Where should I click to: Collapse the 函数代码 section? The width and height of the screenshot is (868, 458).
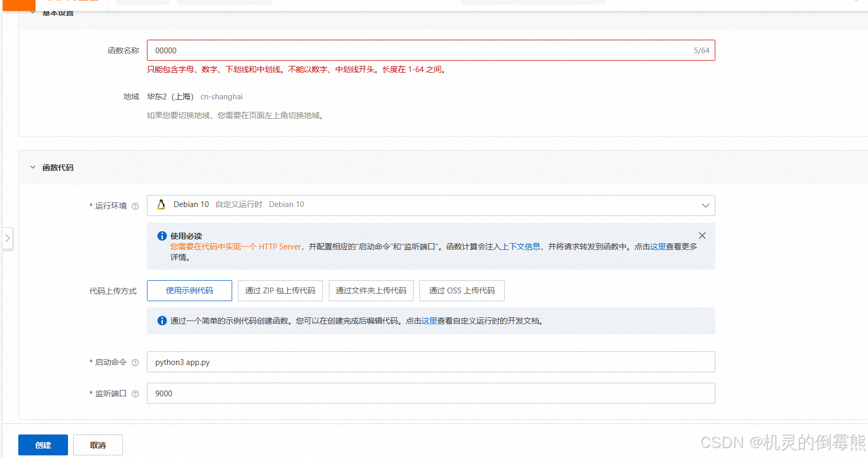point(32,167)
